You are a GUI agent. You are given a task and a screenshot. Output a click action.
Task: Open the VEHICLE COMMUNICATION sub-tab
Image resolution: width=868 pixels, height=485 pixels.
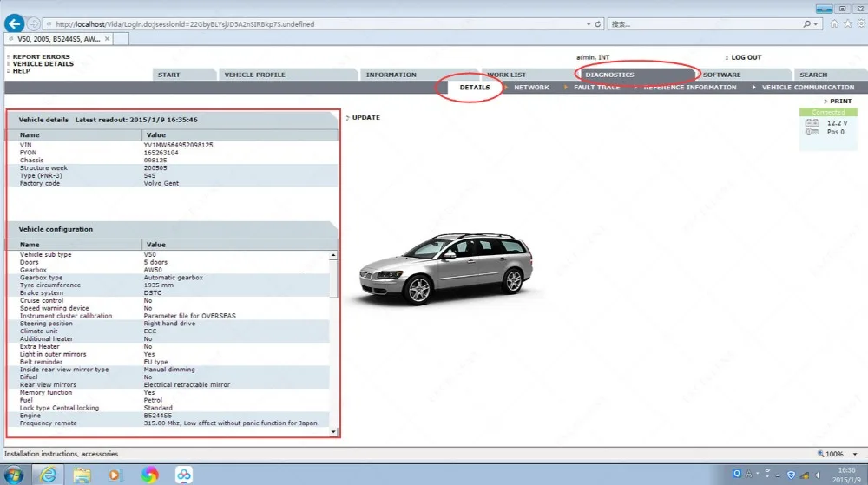[807, 88]
